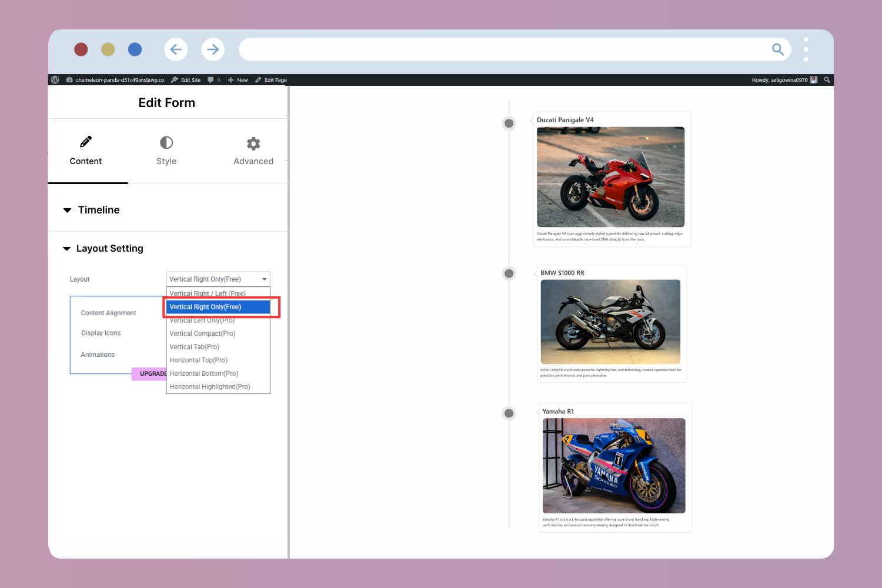Click the yellow window circle button

[108, 49]
